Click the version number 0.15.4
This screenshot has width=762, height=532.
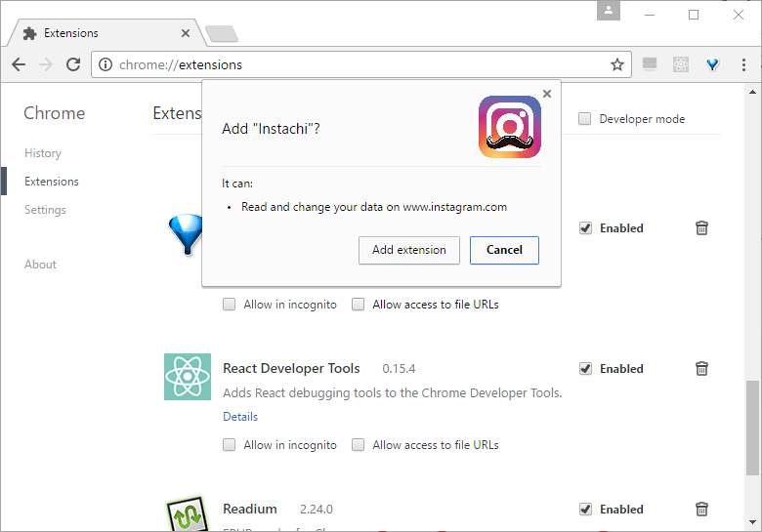click(399, 369)
